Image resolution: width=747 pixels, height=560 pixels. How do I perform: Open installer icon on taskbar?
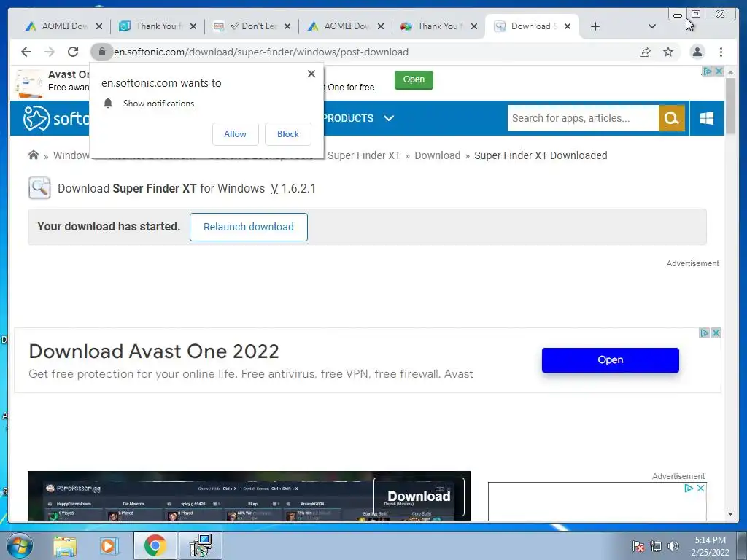pos(201,545)
